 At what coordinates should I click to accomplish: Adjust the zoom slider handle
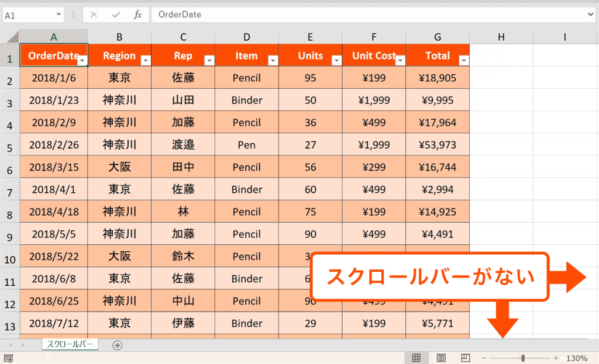point(522,358)
